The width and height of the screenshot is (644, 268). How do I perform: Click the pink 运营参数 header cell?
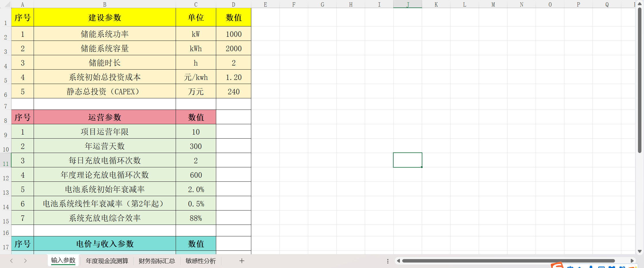105,117
